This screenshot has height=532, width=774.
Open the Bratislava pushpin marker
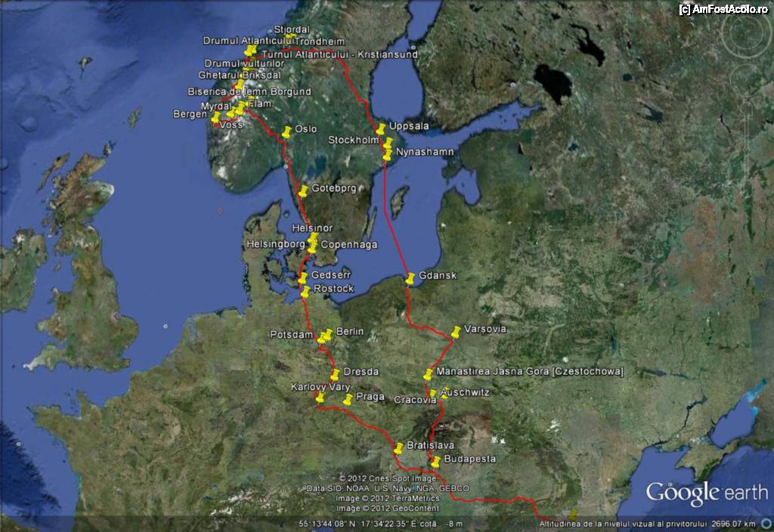click(398, 448)
